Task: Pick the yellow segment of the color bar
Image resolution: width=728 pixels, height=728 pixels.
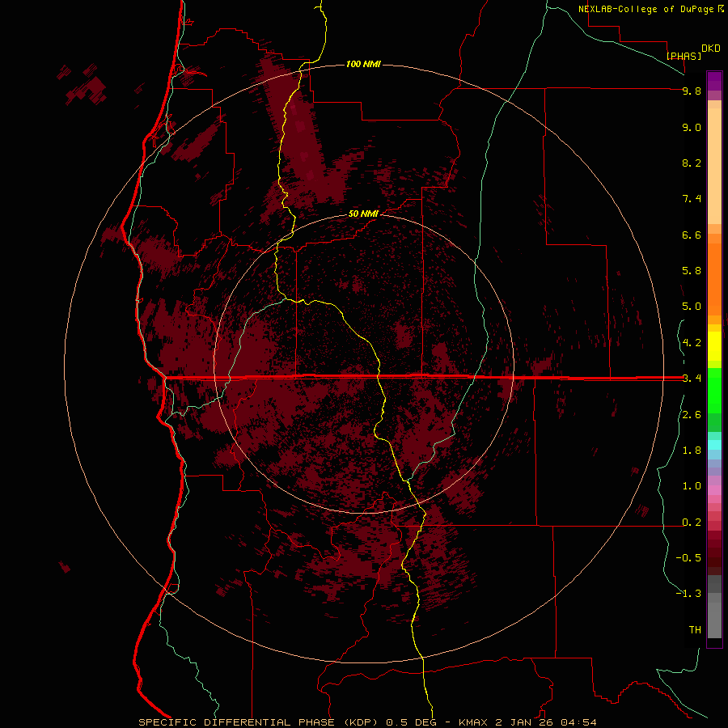Action: click(x=714, y=346)
